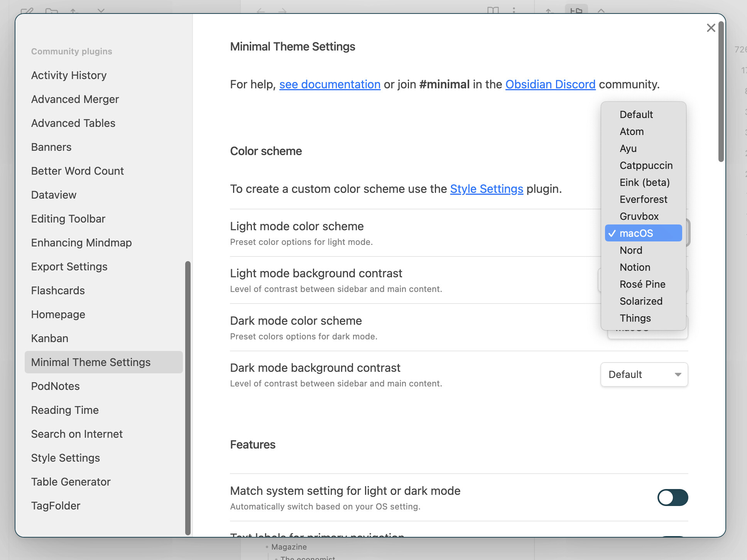This screenshot has height=560, width=747.
Task: Pick Everforest from the scheme list
Action: (x=644, y=199)
